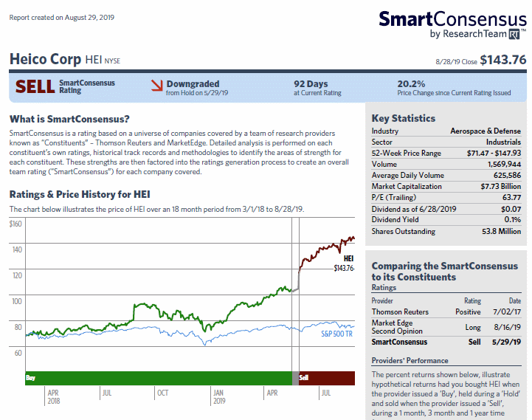Click 'Aerospace & Defense' industry value
This screenshot has width=532, height=420.
click(486, 131)
